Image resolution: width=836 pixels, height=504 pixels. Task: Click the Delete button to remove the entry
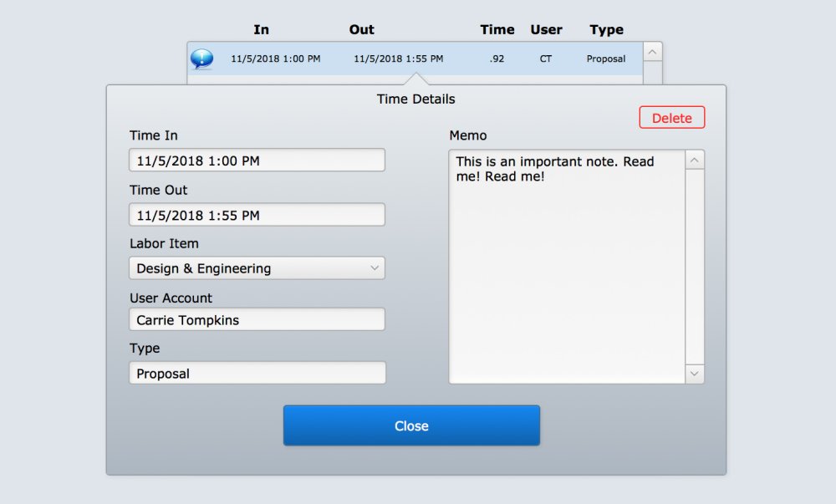(671, 117)
